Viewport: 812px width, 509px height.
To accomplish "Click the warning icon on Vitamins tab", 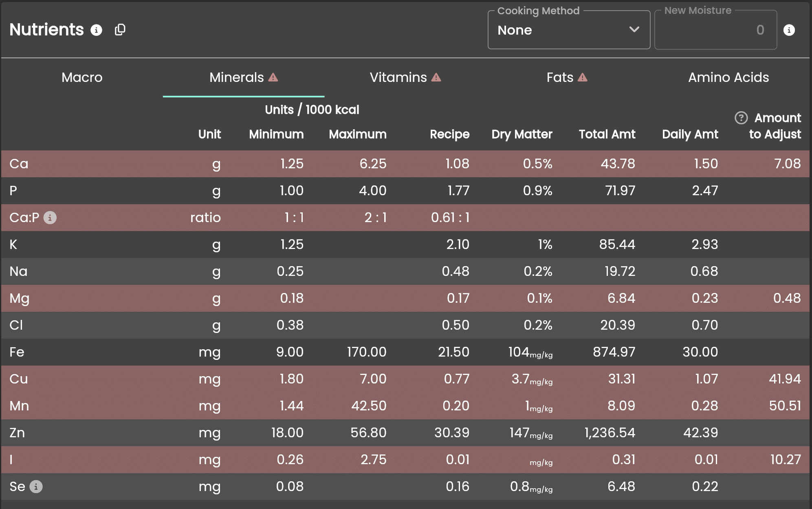I will click(x=436, y=77).
